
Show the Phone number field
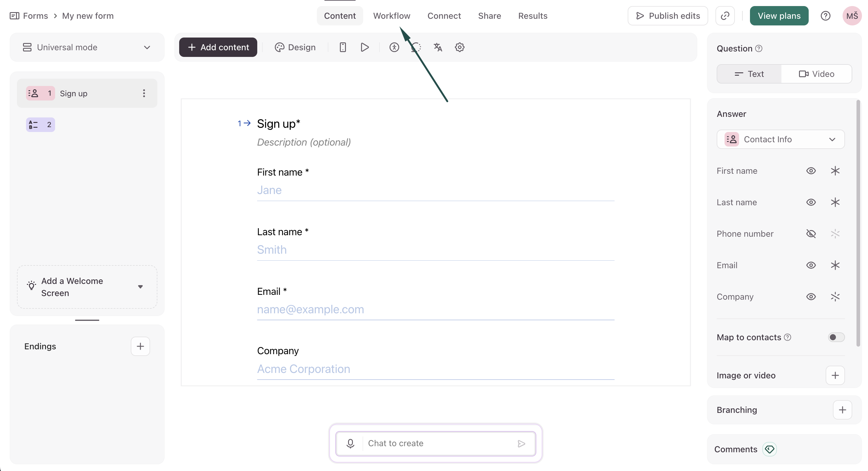click(x=811, y=234)
